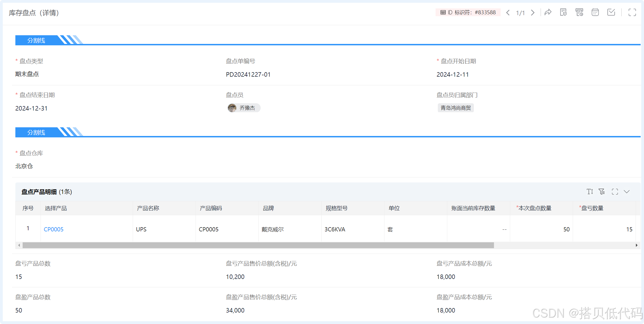Screen dimensions: 644x324
Task: Click the text sort icon in product table
Action: coord(590,192)
